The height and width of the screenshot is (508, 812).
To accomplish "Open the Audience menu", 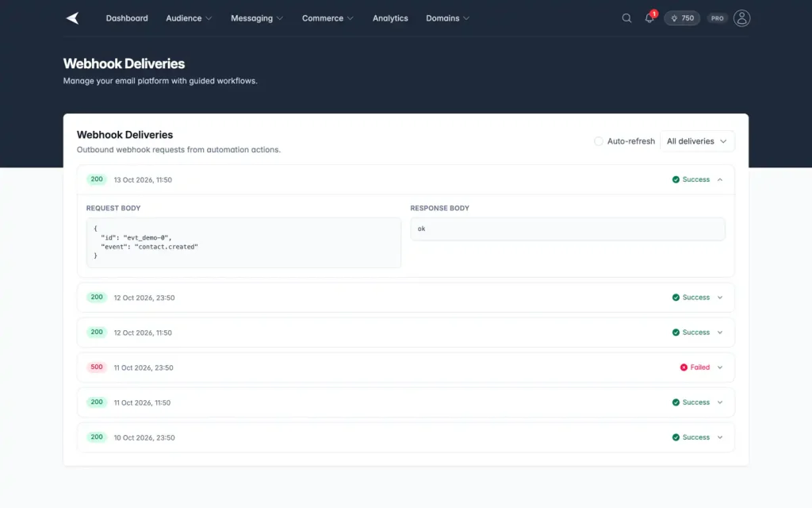I will coord(189,18).
